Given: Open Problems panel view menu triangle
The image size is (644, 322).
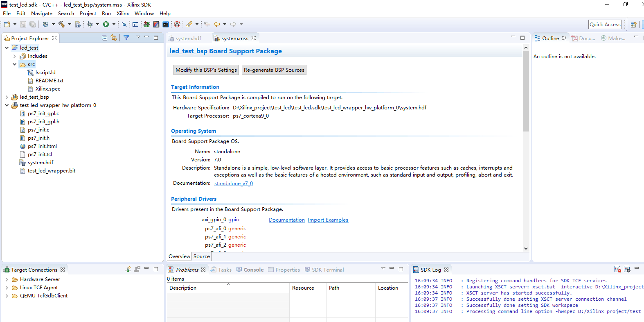Looking at the screenshot, I should pos(383,268).
